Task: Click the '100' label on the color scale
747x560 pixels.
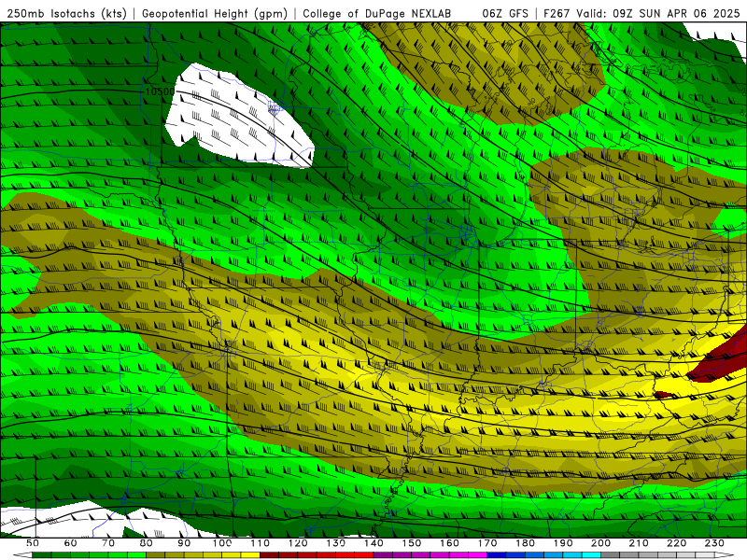Action: tap(222, 543)
